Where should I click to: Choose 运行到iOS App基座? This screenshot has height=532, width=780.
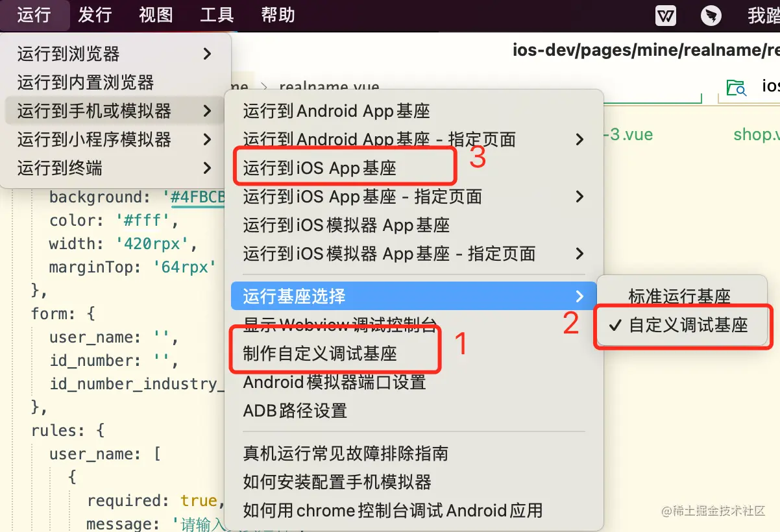click(413, 168)
